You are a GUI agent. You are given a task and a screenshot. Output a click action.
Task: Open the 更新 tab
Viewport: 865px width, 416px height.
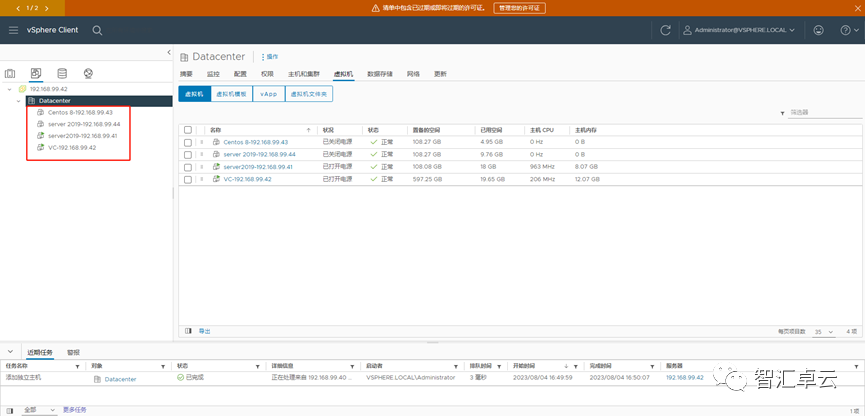click(x=440, y=74)
